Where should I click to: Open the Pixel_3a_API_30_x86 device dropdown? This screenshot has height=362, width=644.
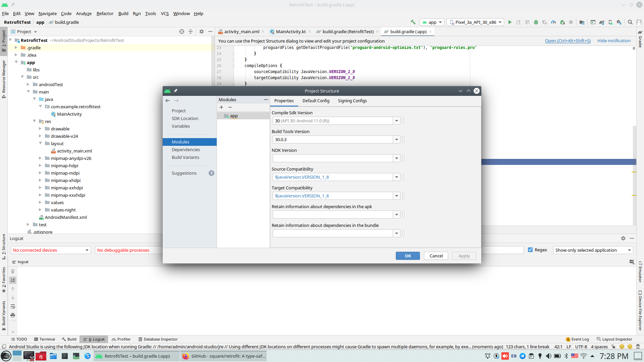[x=475, y=22]
